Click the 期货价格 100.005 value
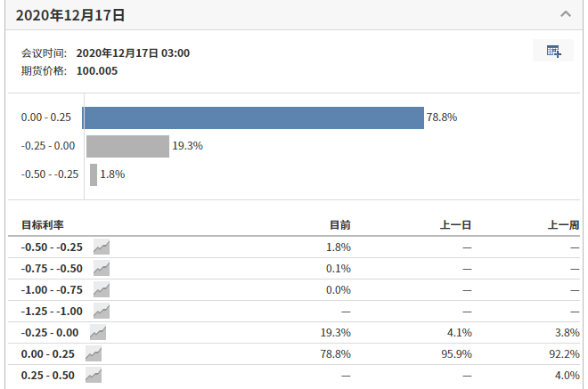The height and width of the screenshot is (389, 588). pos(97,70)
